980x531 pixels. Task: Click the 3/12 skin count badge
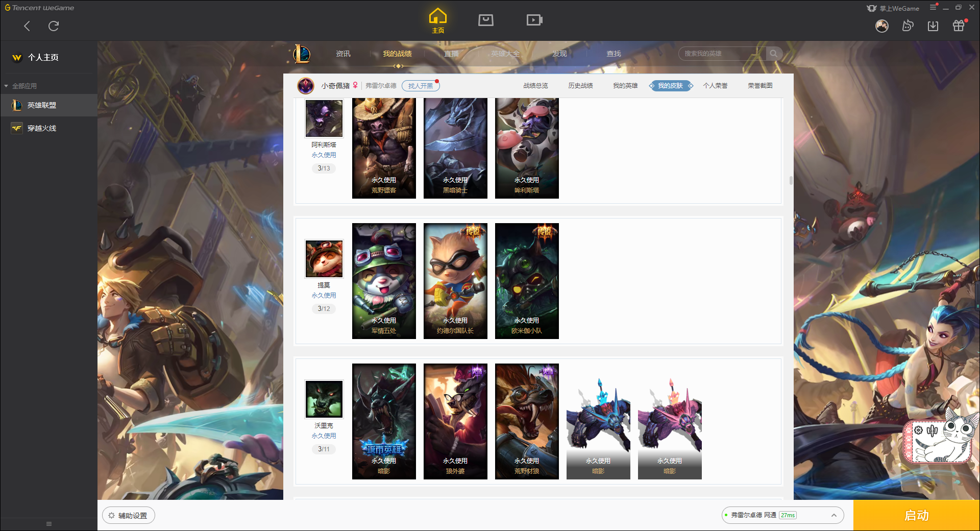pyautogui.click(x=324, y=309)
